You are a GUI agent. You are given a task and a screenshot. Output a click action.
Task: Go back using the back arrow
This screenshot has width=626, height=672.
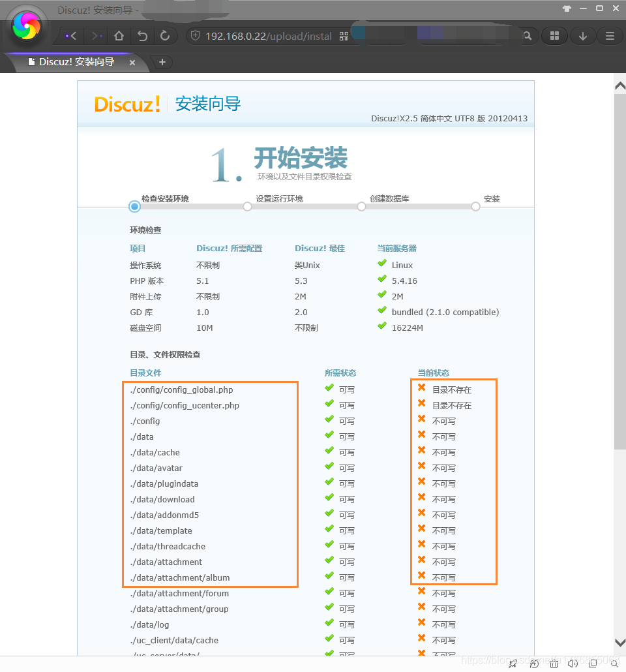[x=71, y=36]
